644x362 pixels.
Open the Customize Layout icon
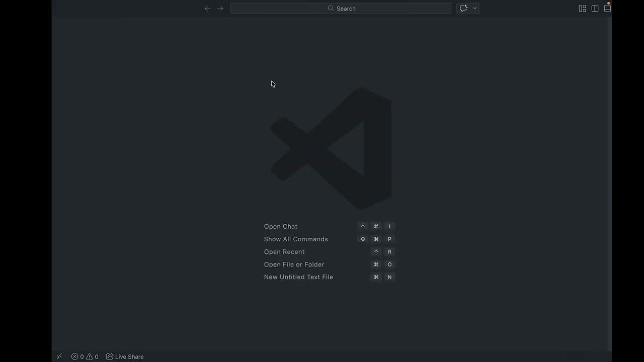click(582, 9)
